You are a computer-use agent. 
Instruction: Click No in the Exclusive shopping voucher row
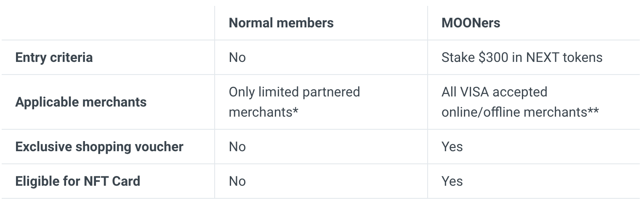237,147
